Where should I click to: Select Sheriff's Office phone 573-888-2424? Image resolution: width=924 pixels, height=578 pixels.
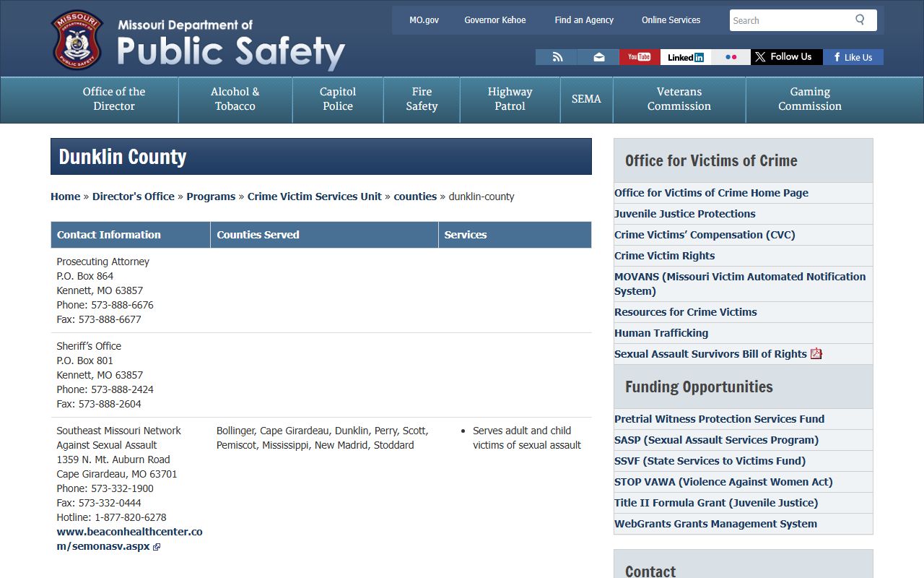point(122,389)
